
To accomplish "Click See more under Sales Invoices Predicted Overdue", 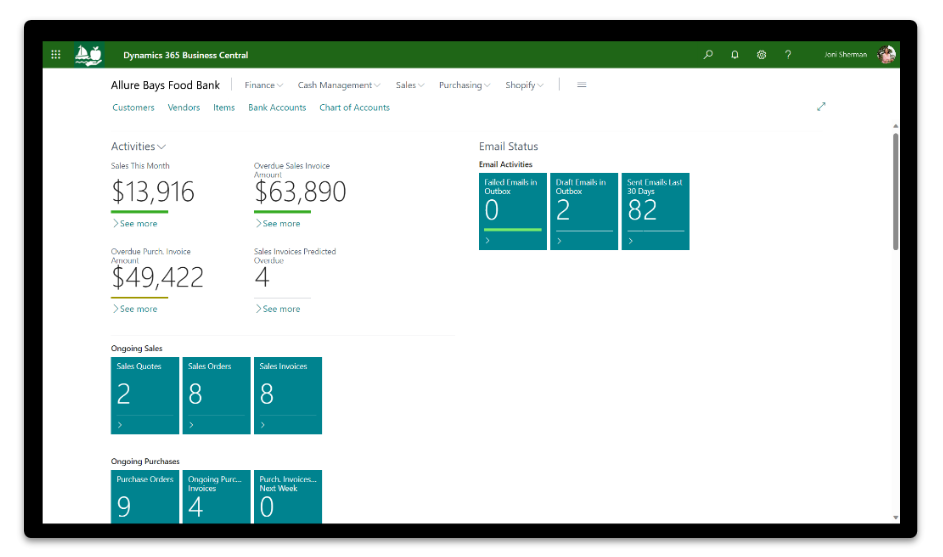I will click(278, 309).
